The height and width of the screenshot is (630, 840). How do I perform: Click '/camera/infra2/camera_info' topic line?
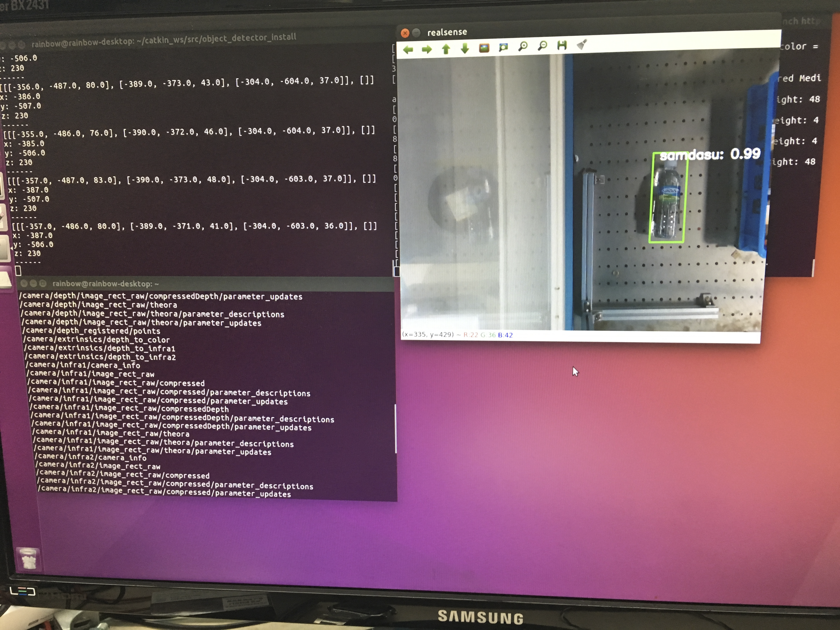point(91,457)
